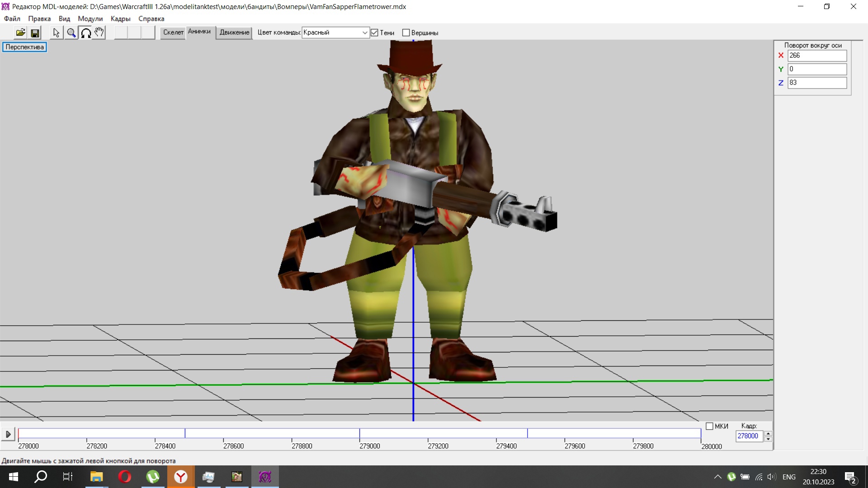Activate the magnifier zoom tool
The height and width of the screenshot is (488, 868).
tap(71, 33)
